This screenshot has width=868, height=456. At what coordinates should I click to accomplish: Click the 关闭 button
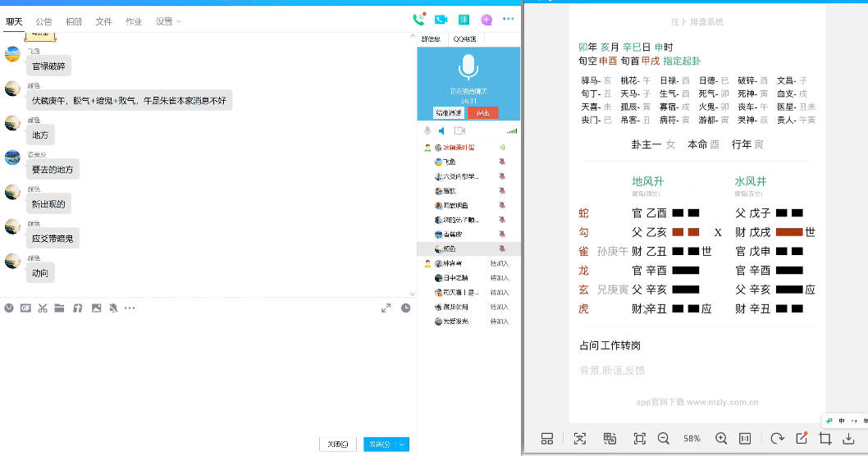click(x=337, y=445)
